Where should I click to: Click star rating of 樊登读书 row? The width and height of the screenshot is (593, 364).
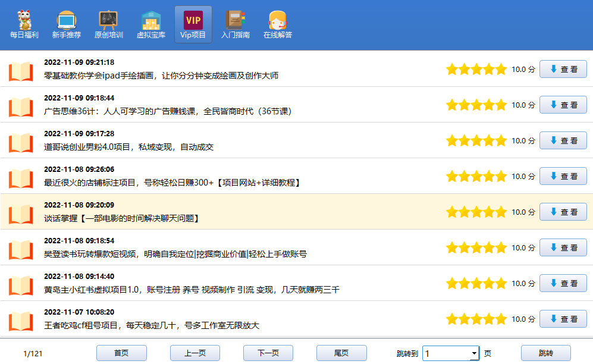(476, 248)
